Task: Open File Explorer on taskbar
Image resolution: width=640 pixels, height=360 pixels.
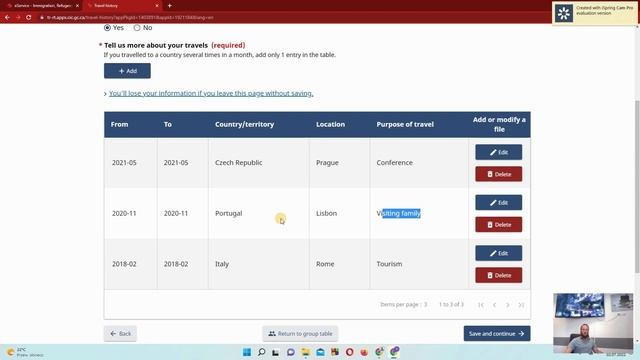Action: coord(305,352)
